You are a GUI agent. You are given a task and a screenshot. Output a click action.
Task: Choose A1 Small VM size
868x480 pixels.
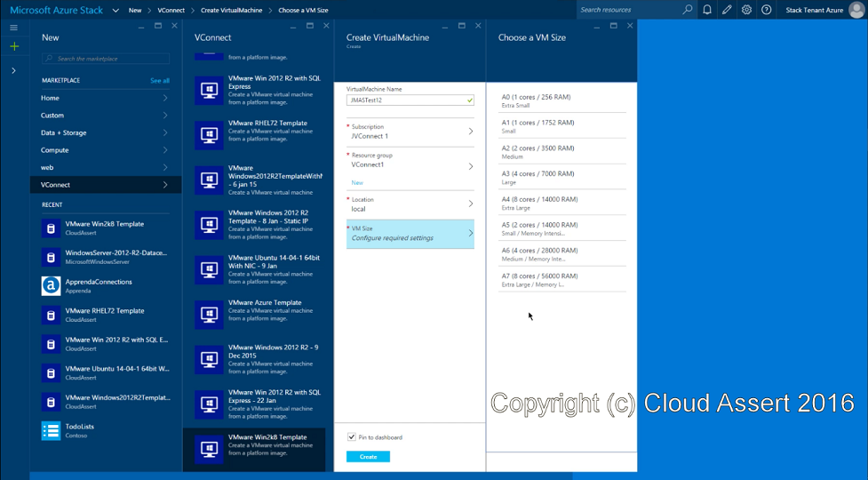(562, 126)
